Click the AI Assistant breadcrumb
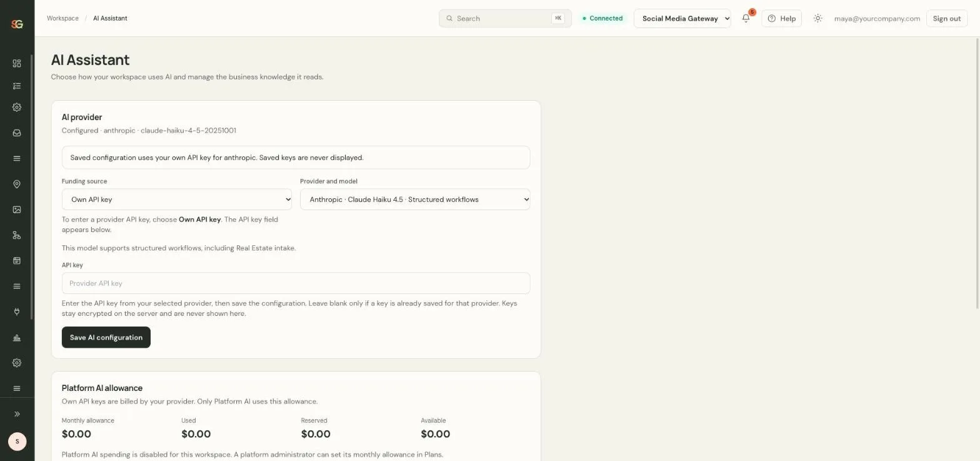The width and height of the screenshot is (980, 461). tap(110, 18)
